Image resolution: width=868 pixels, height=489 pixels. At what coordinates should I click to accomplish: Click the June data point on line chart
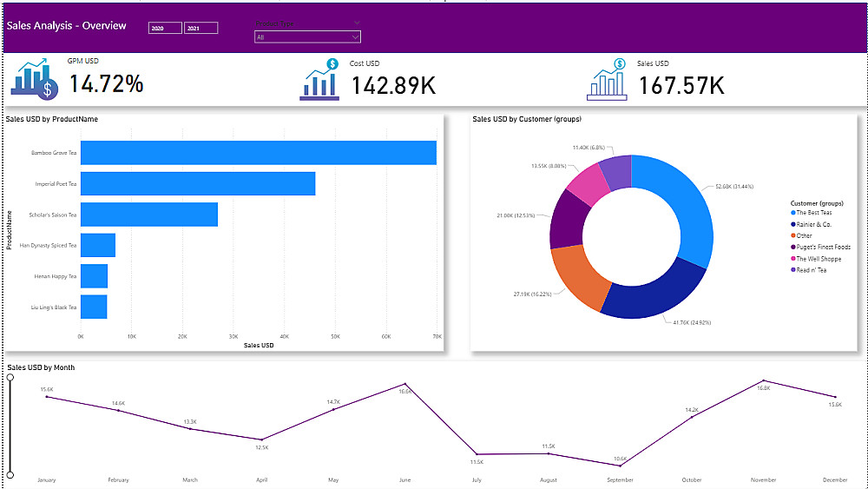[405, 384]
